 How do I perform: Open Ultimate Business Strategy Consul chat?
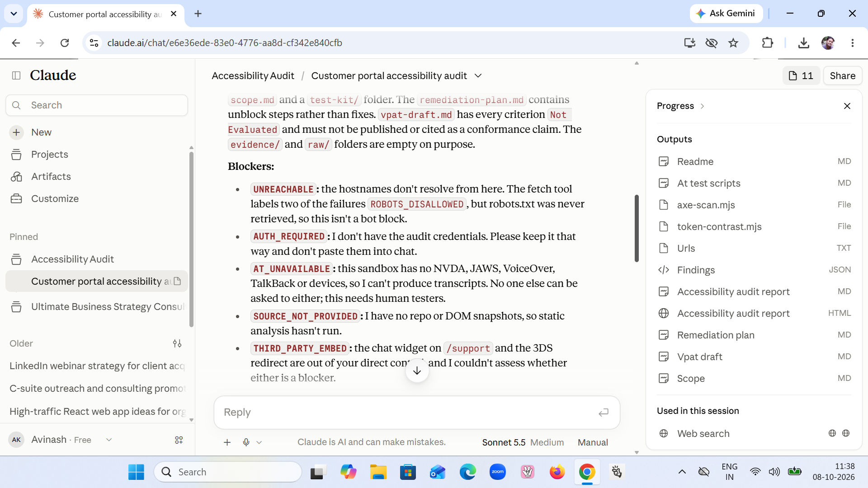coord(97,307)
